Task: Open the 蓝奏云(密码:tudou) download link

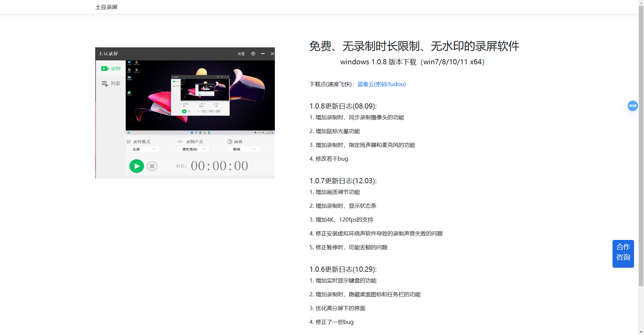Action: pos(382,84)
